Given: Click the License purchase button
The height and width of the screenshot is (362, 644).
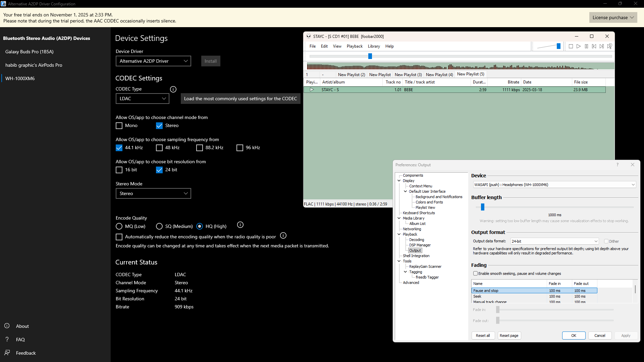Looking at the screenshot, I should tap(613, 17).
